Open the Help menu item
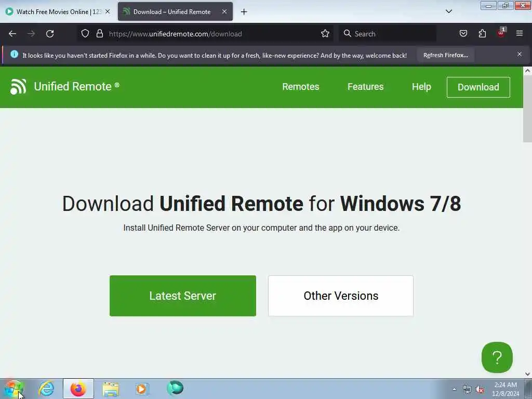 click(x=421, y=87)
